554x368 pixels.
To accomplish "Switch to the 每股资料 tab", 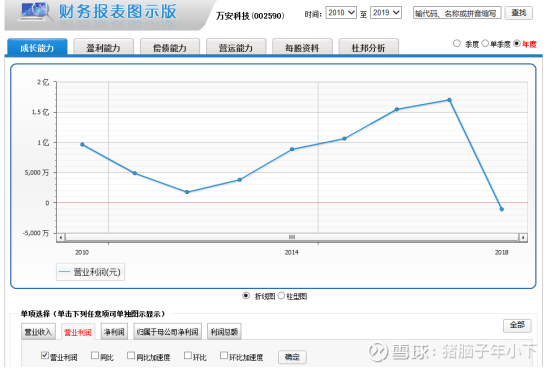I will point(302,47).
